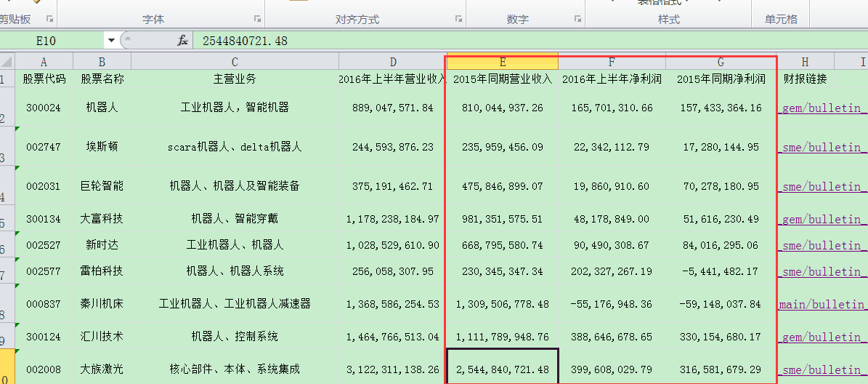Click header cell 2016年上半年营业收入
This screenshot has height=384, width=868.
pyautogui.click(x=392, y=79)
